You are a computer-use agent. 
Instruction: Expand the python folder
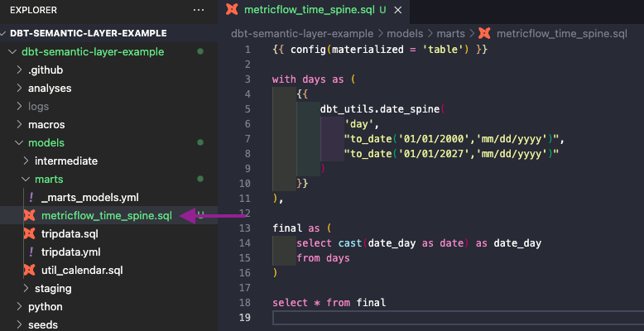point(19,306)
